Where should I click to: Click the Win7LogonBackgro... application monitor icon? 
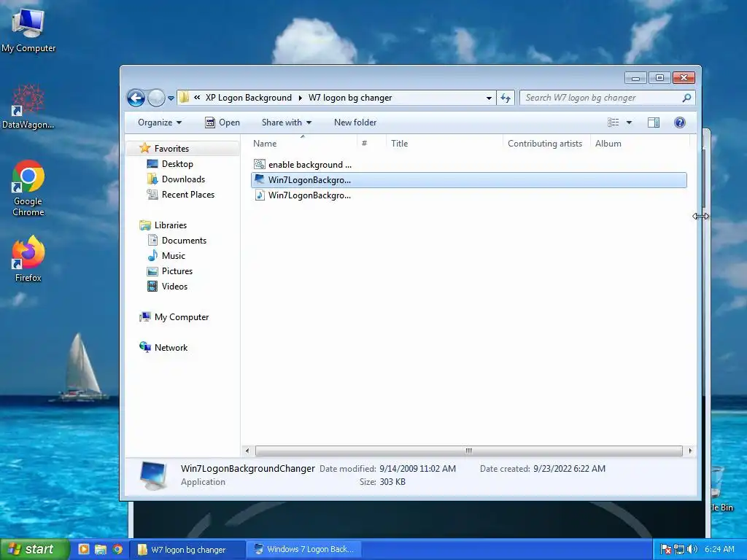coord(260,179)
